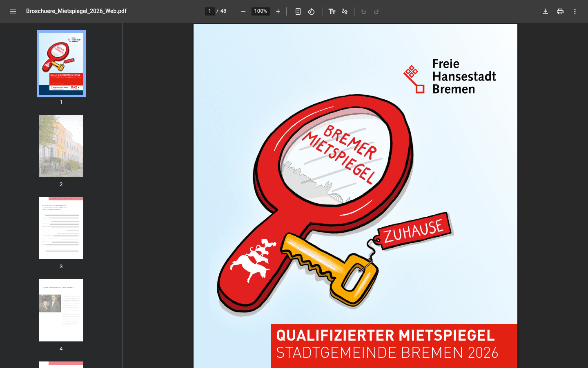Open the more actions menu
The width and height of the screenshot is (588, 368).
click(575, 11)
